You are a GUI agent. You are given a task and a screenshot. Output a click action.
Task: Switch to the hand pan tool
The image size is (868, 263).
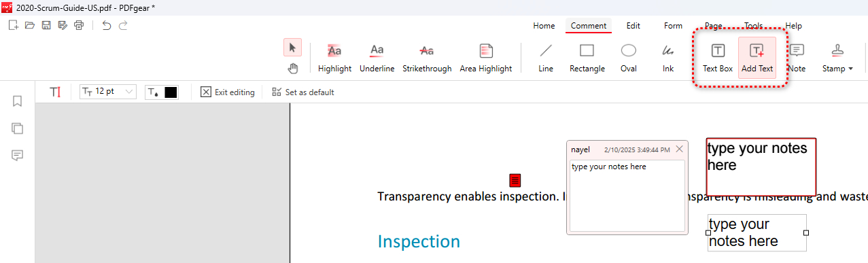point(292,68)
